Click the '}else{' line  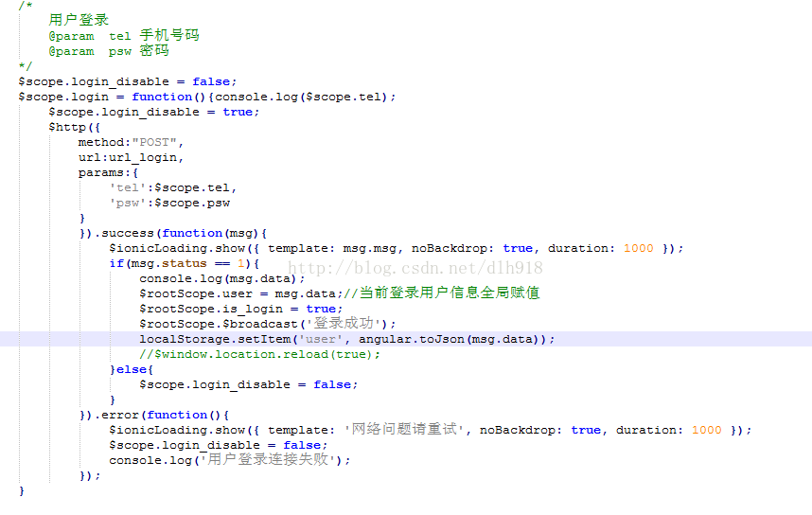(x=132, y=369)
